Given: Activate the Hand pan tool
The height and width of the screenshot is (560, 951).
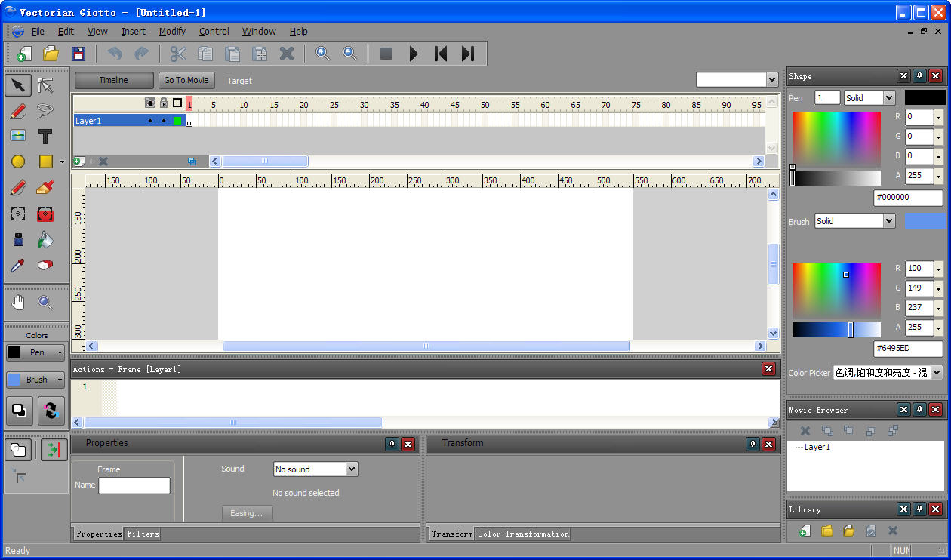Looking at the screenshot, I should tap(18, 303).
